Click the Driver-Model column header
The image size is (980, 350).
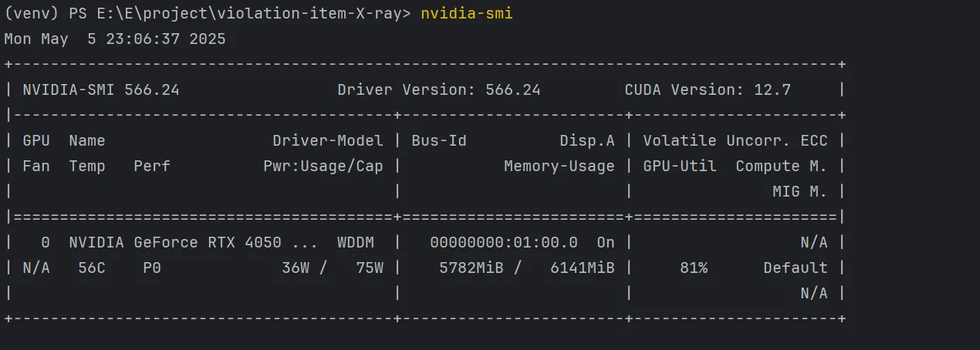[327, 140]
